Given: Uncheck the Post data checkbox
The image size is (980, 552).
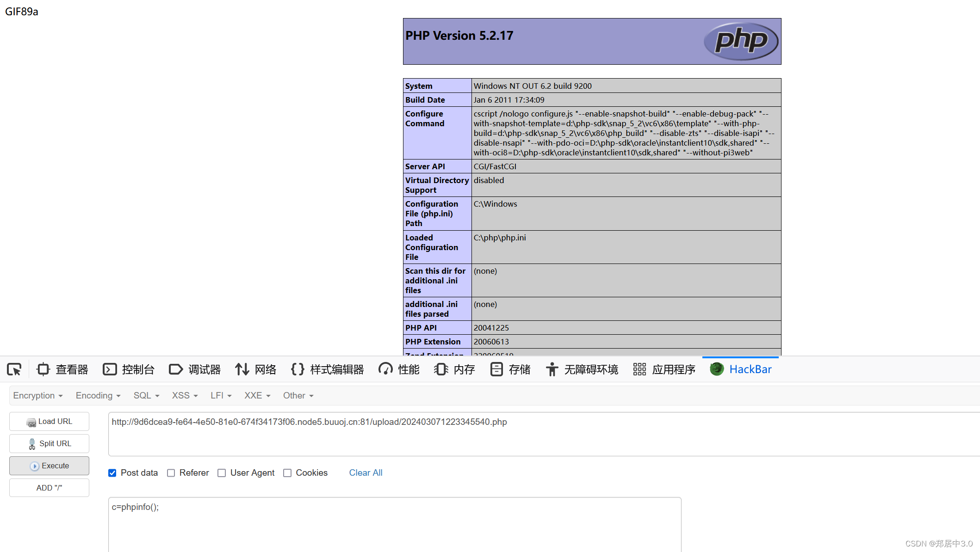Looking at the screenshot, I should point(112,473).
